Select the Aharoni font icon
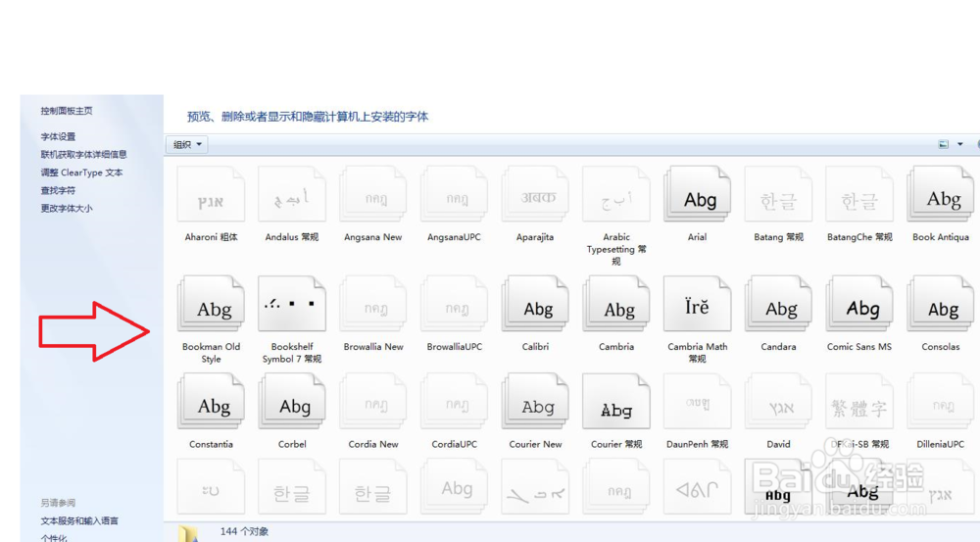This screenshot has width=980, height=542. pos(211,194)
